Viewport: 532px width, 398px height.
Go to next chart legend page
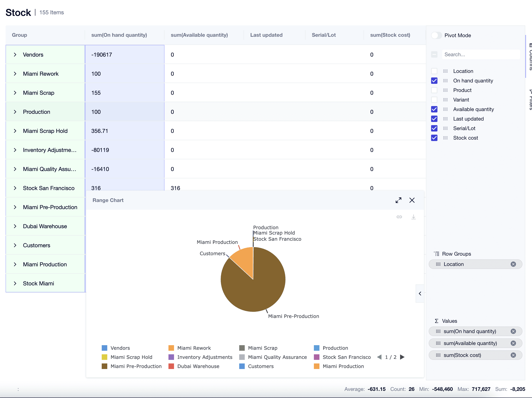[x=402, y=357]
